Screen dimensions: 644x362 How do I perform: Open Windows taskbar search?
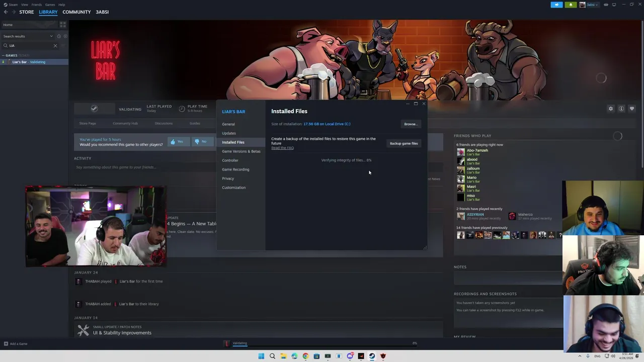click(x=272, y=356)
